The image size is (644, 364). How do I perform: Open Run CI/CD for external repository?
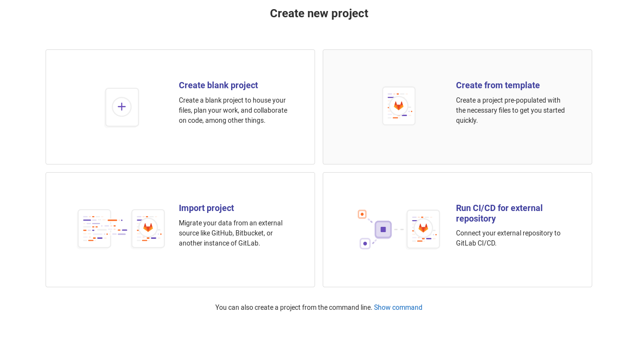(x=499, y=213)
